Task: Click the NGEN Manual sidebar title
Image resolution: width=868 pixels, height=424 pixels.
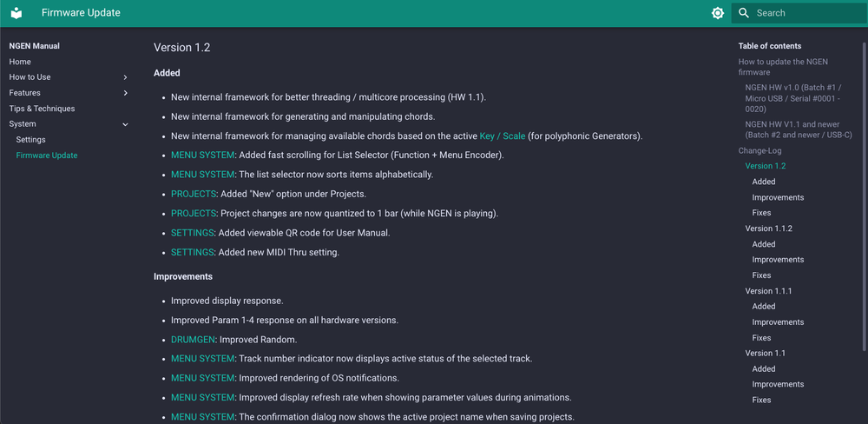Action: [x=35, y=46]
